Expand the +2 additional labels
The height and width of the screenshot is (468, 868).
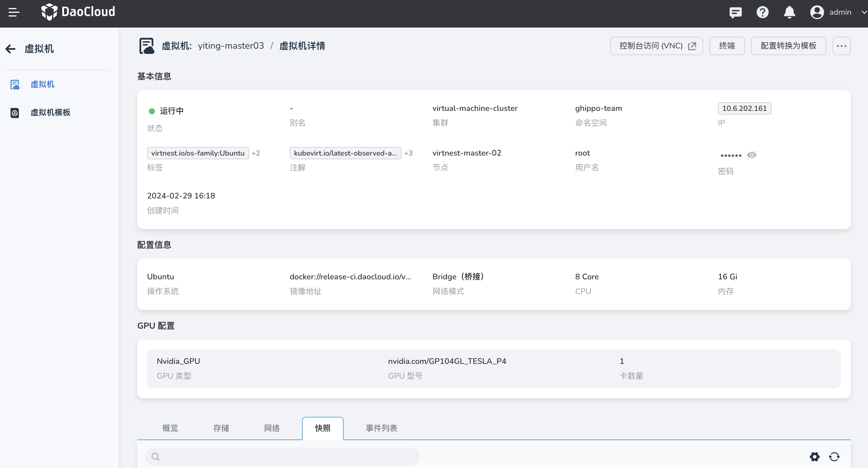256,153
